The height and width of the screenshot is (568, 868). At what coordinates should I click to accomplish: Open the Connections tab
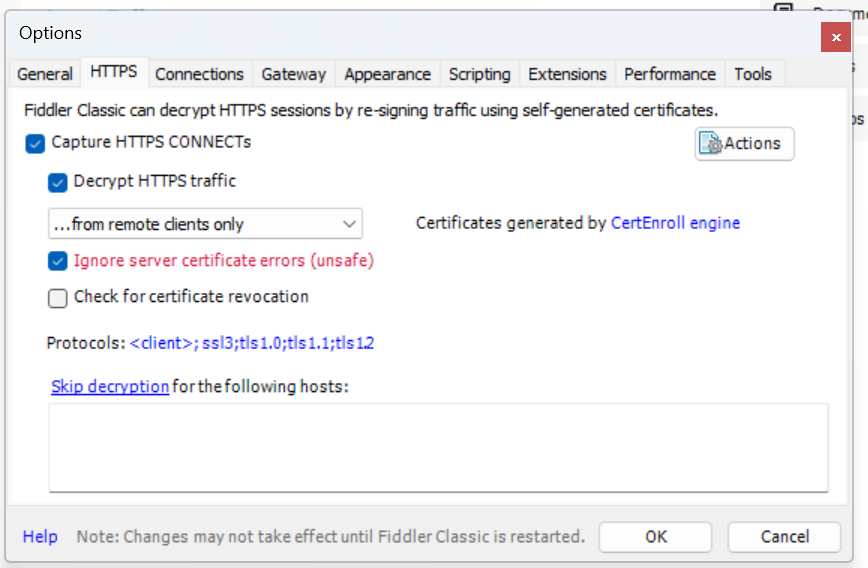click(x=199, y=74)
